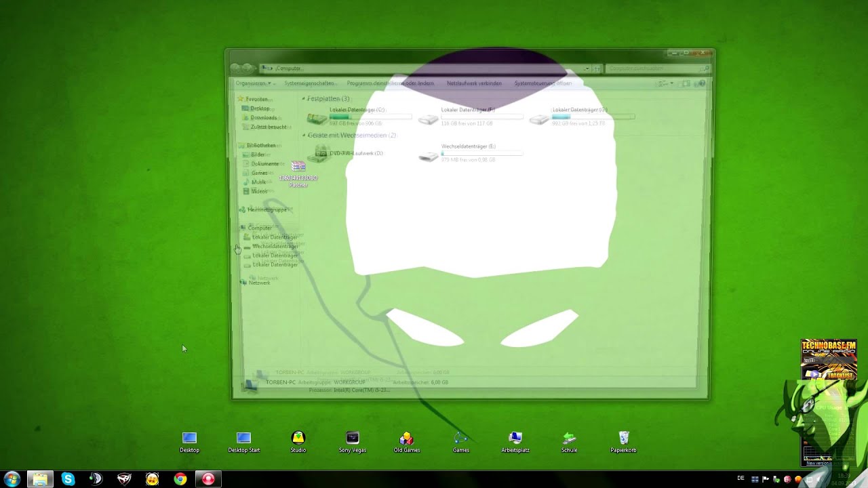This screenshot has height=488, width=868.
Task: Launch Sony Vegas from the desktop
Action: tap(352, 442)
